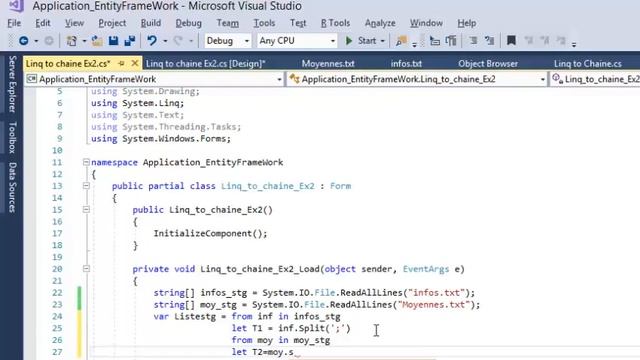Open the Undo history dropdown arrow
The image size is (640, 360).
click(165, 41)
